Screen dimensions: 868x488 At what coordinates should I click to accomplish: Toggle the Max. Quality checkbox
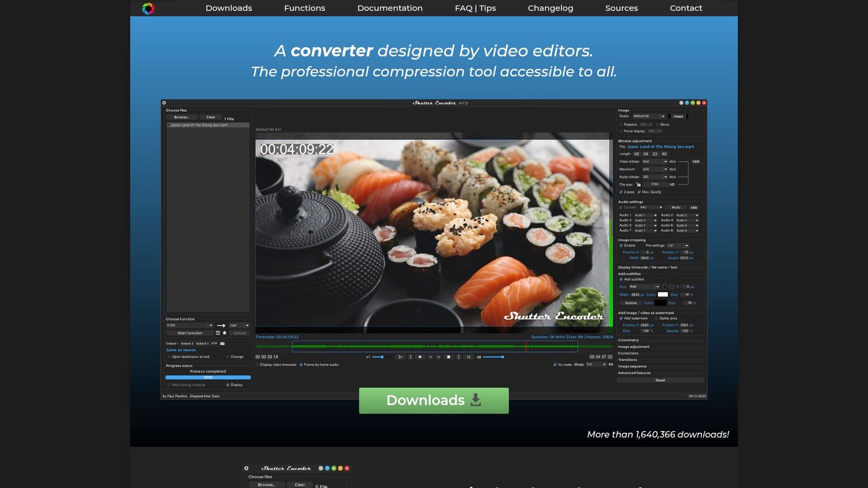[x=639, y=192]
